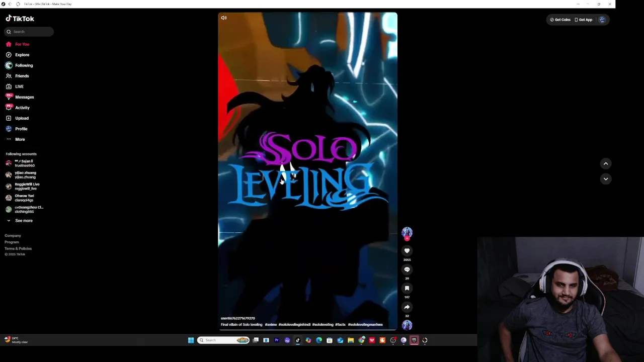Viewport: 644px width, 362px height.
Task: Share the video using the arrow icon
Action: (407, 307)
